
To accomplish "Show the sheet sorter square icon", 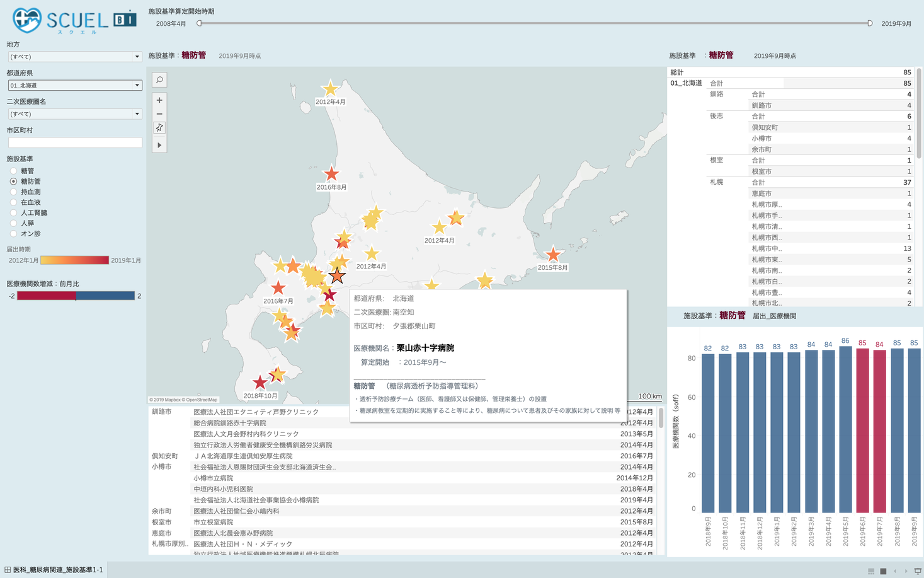I will [883, 571].
